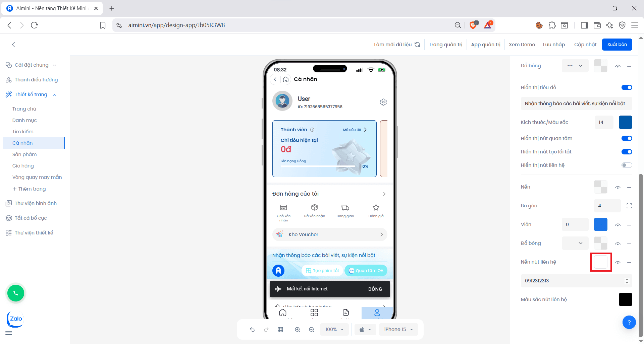This screenshot has height=344, width=644.
Task: Edit the 0912312313 phone number field
Action: 570,281
